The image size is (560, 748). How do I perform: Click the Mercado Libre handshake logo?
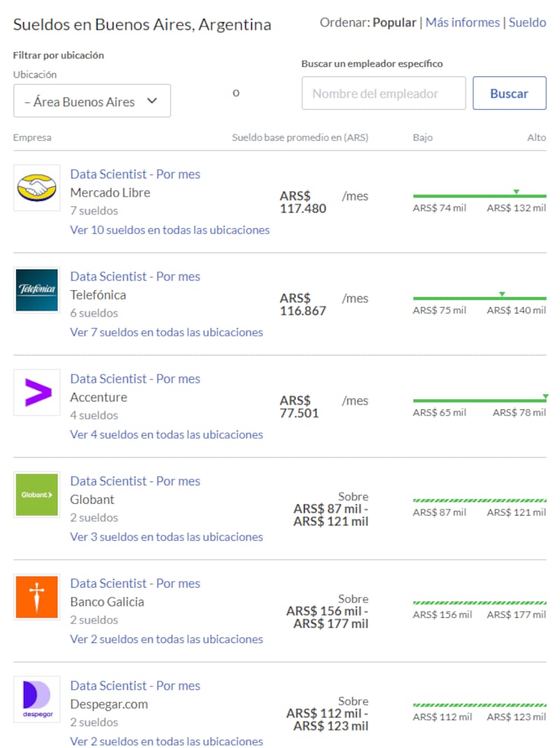tap(37, 188)
